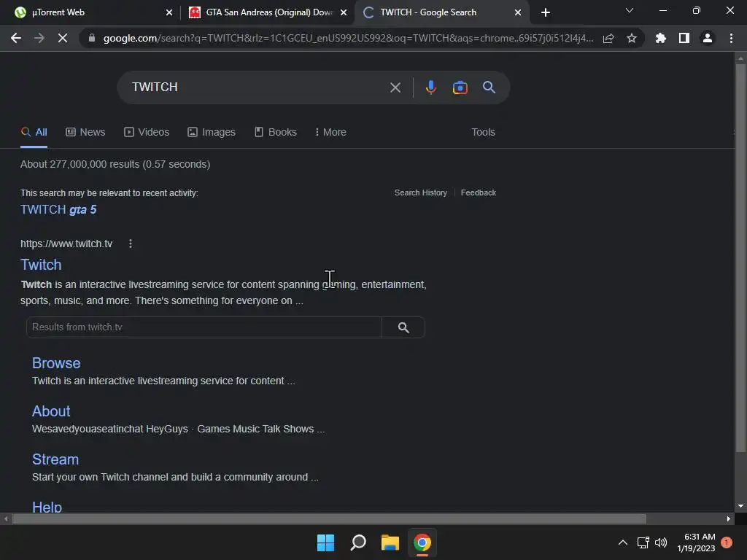The width and height of the screenshot is (747, 560).
Task: Open the clock and date panel
Action: tap(696, 542)
